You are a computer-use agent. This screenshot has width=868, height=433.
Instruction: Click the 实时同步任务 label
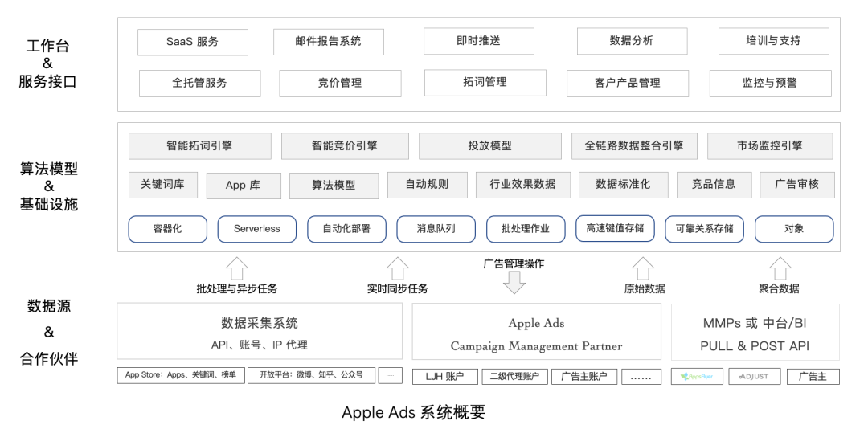point(398,288)
